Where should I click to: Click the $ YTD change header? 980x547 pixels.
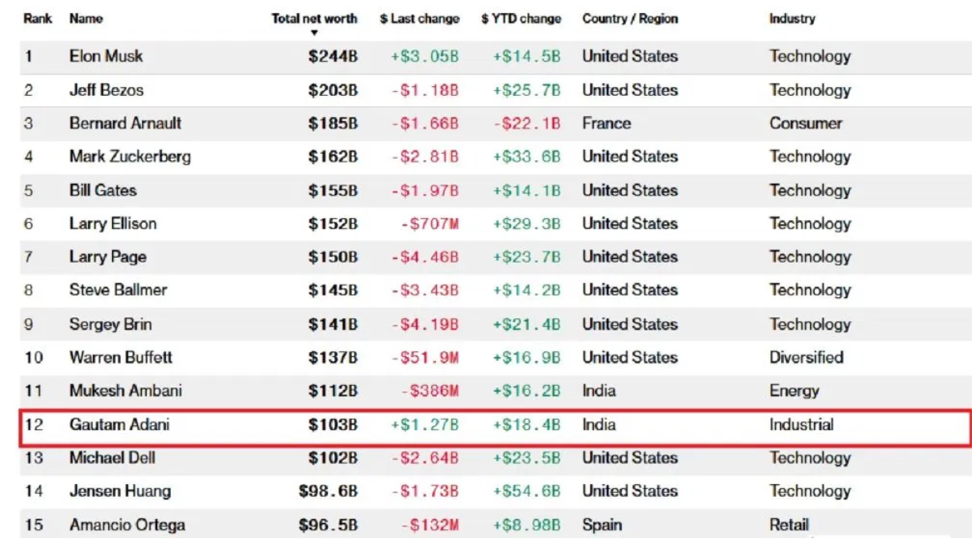[521, 19]
